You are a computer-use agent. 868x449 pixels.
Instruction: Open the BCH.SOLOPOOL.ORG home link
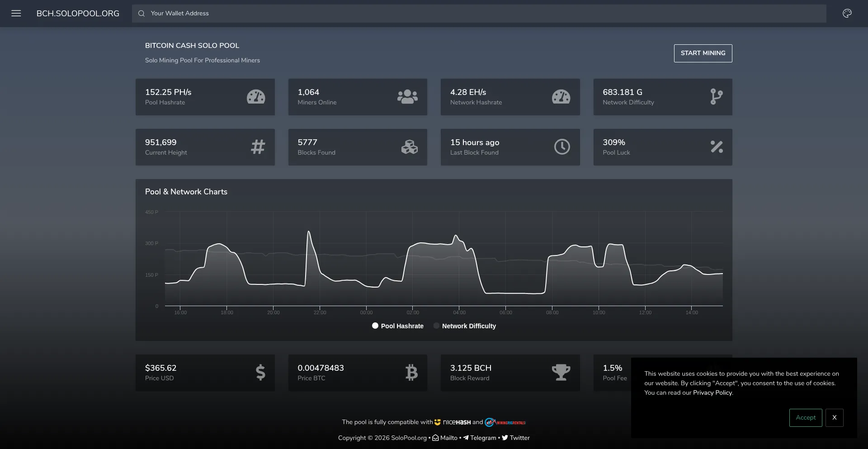(78, 14)
